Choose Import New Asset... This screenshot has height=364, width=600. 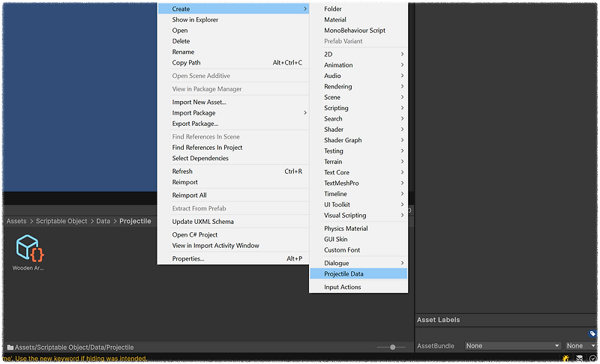(x=233, y=102)
